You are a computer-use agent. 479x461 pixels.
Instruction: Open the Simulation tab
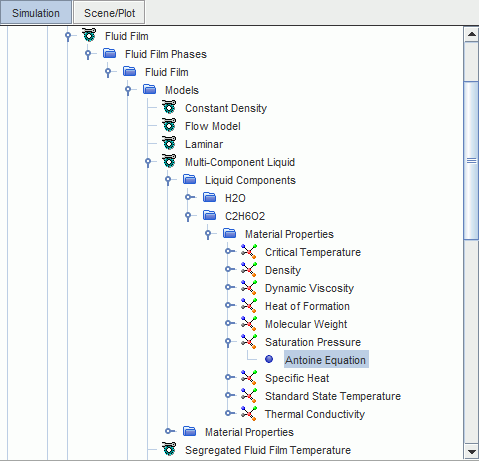[36, 13]
